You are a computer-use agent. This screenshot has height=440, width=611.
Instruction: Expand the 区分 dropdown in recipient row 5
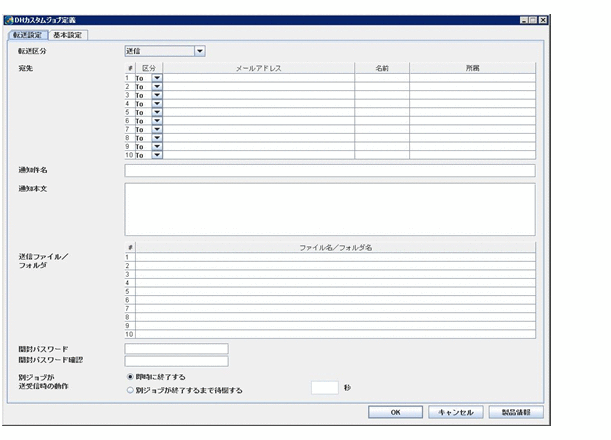pos(157,112)
